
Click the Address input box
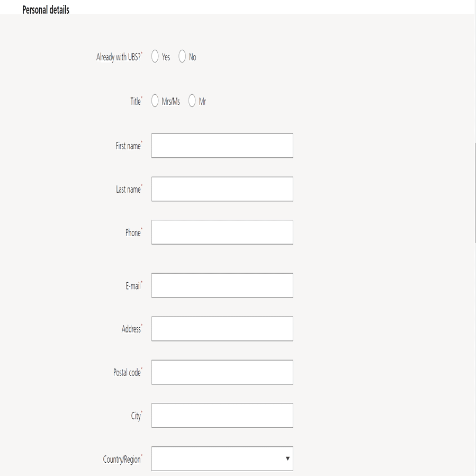click(x=222, y=329)
